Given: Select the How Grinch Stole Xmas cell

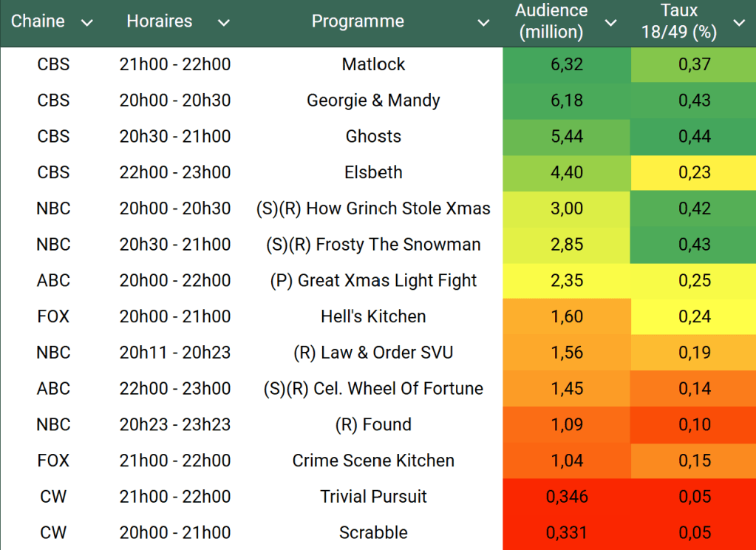Looking at the screenshot, I should (373, 208).
